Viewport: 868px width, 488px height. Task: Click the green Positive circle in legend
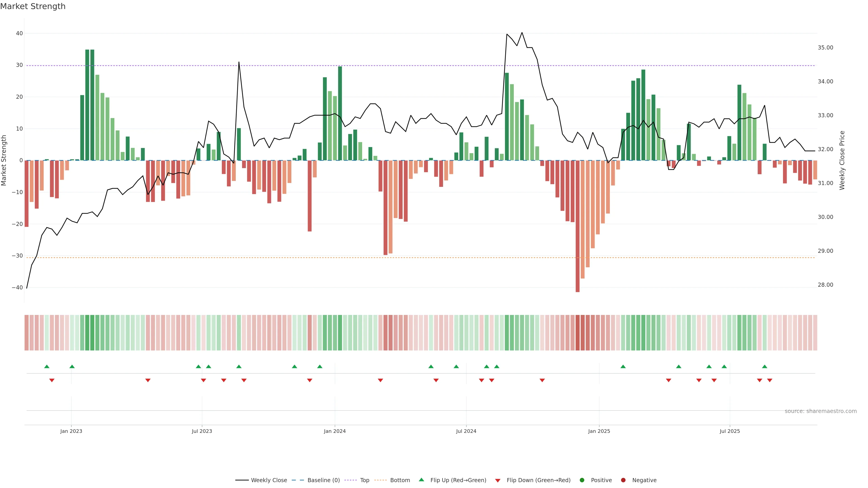pyautogui.click(x=582, y=480)
